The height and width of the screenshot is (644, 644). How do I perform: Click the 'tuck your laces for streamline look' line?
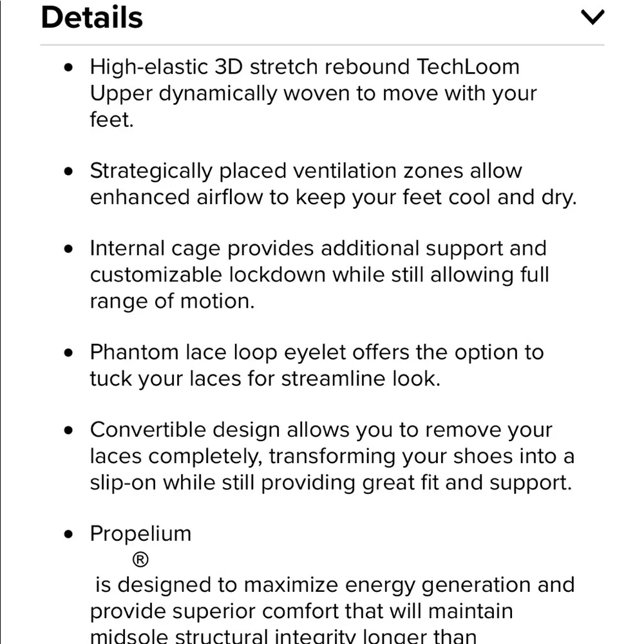(265, 379)
